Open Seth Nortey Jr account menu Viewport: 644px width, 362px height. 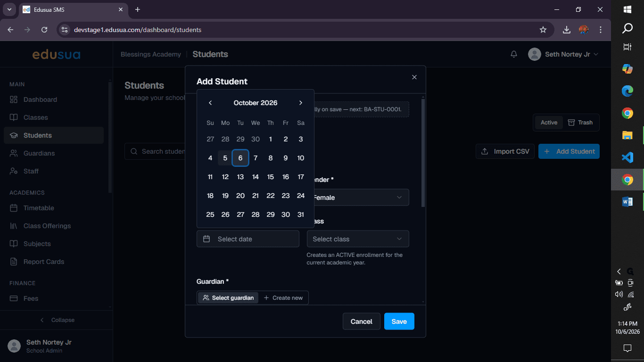coord(563,54)
